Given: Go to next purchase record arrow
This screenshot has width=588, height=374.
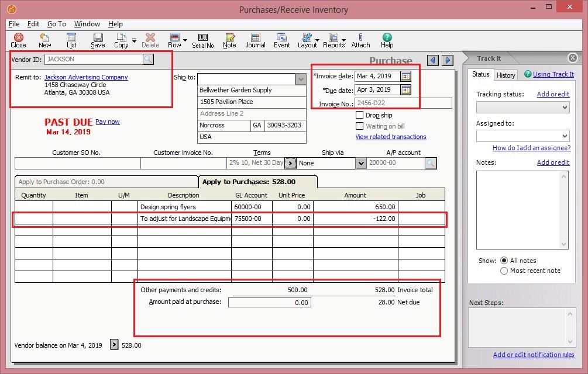Looking at the screenshot, I should pos(448,60).
